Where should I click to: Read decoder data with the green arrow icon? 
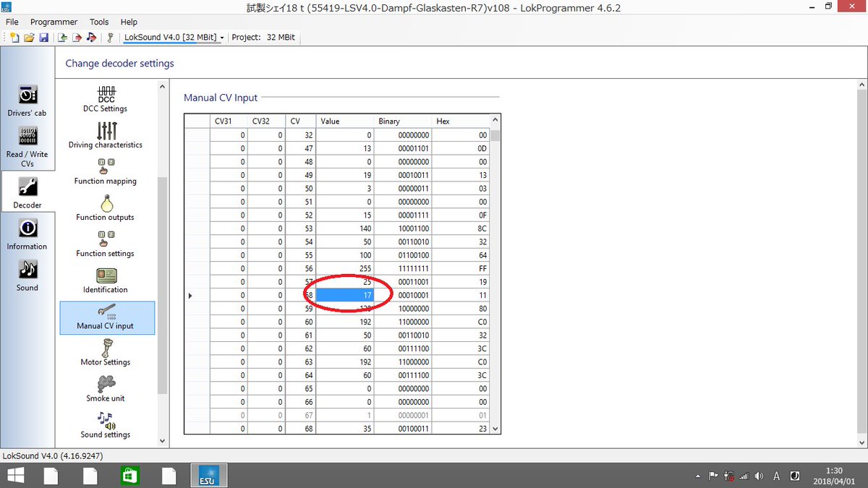click(63, 38)
